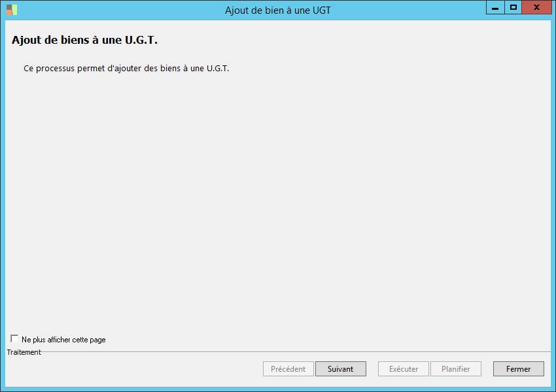The width and height of the screenshot is (556, 392).
Task: Click the disabled Exécuter button
Action: [x=404, y=368]
